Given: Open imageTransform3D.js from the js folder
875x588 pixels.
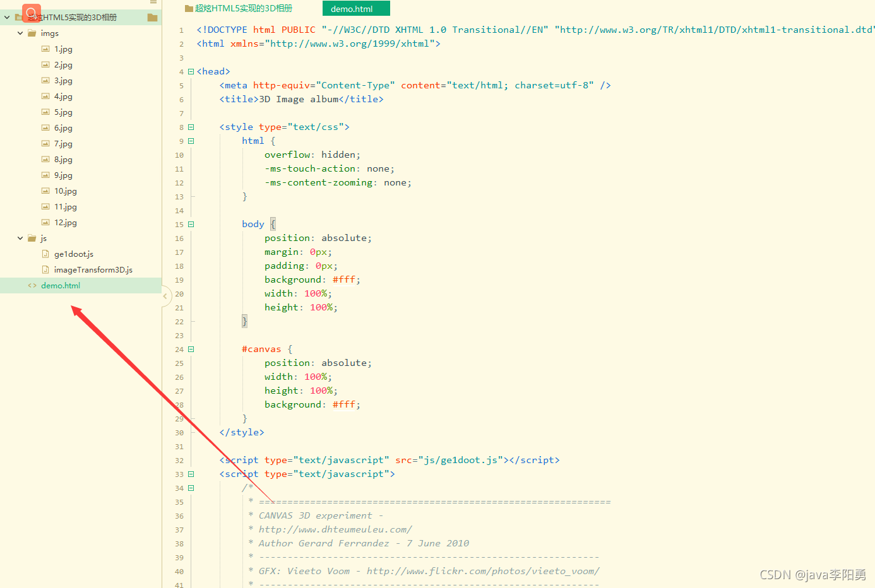Looking at the screenshot, I should [x=93, y=269].
